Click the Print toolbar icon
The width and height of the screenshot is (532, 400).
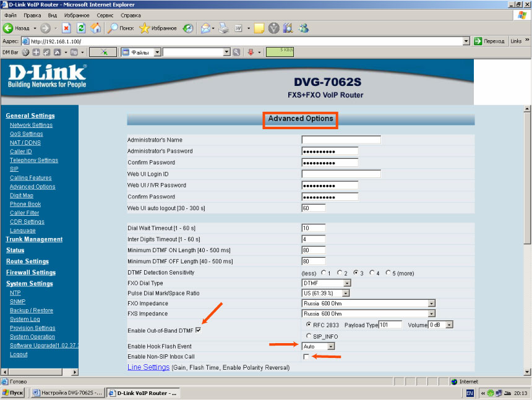[224, 28]
